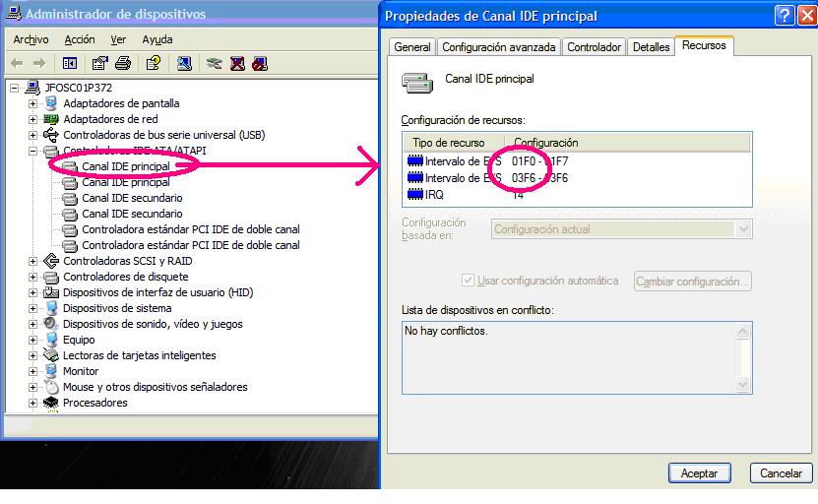The width and height of the screenshot is (818, 504).
Task: Expand Procesadores node
Action: [32, 403]
